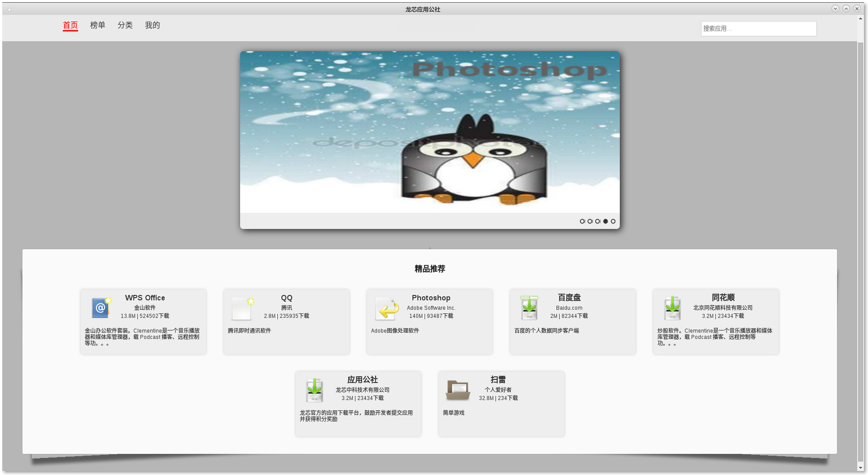This screenshot has width=868, height=475.
Task: Click 龙芯中科技术有限公司 publisher text
Action: tap(363, 390)
